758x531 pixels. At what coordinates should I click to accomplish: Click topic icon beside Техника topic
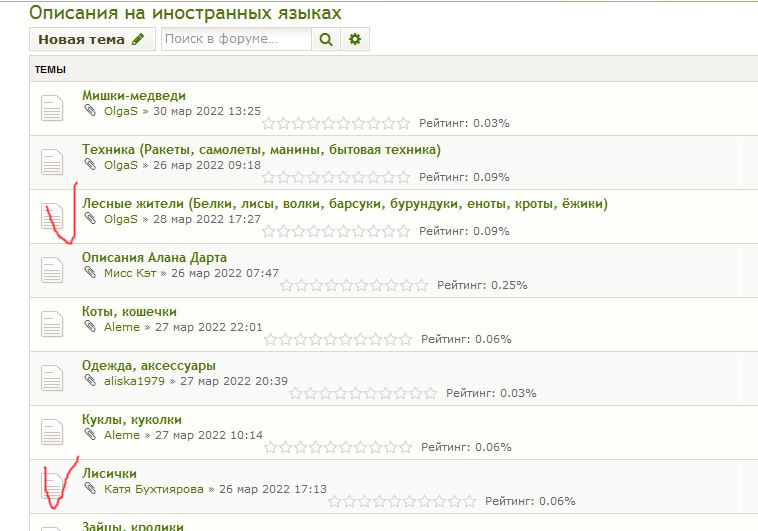52,160
